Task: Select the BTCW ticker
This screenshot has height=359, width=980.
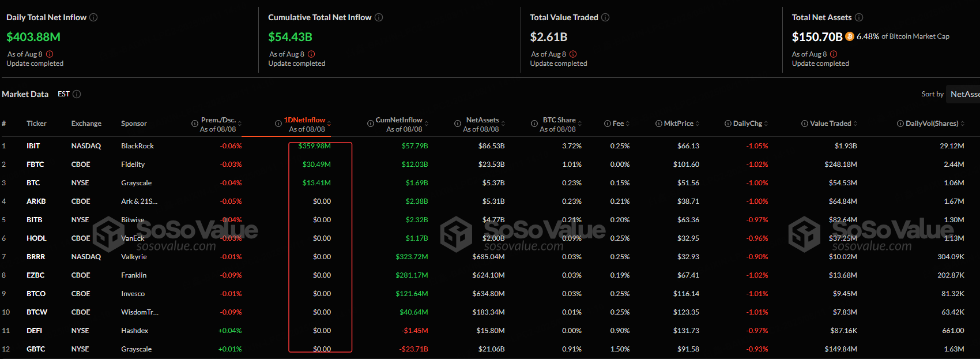Action: tap(37, 312)
